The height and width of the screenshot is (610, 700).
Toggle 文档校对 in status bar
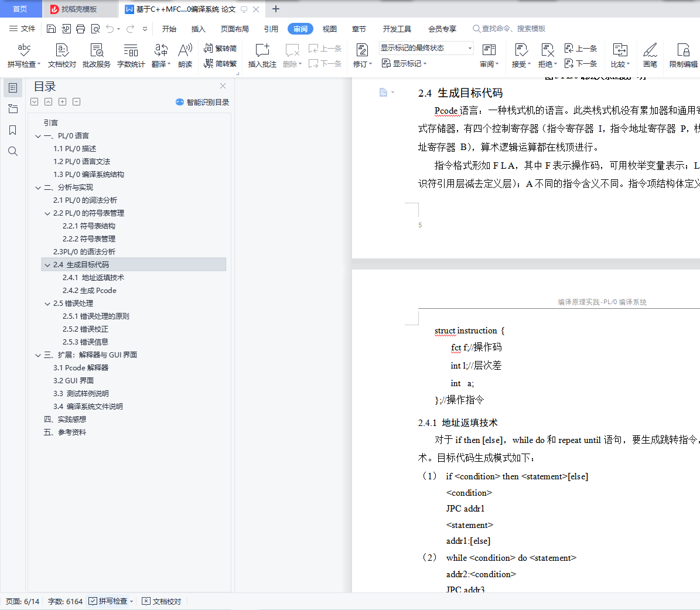162,602
